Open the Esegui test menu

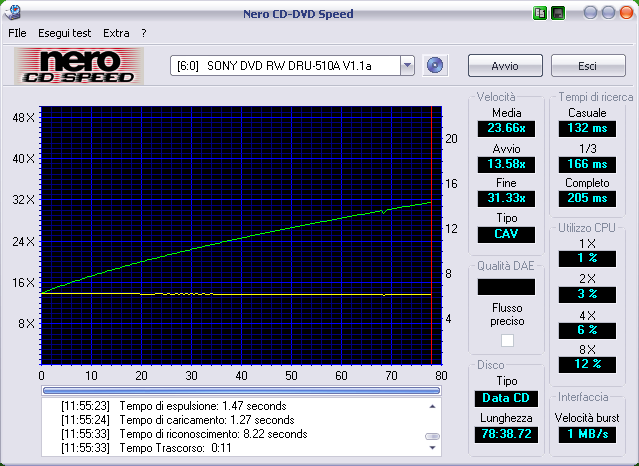coord(64,33)
